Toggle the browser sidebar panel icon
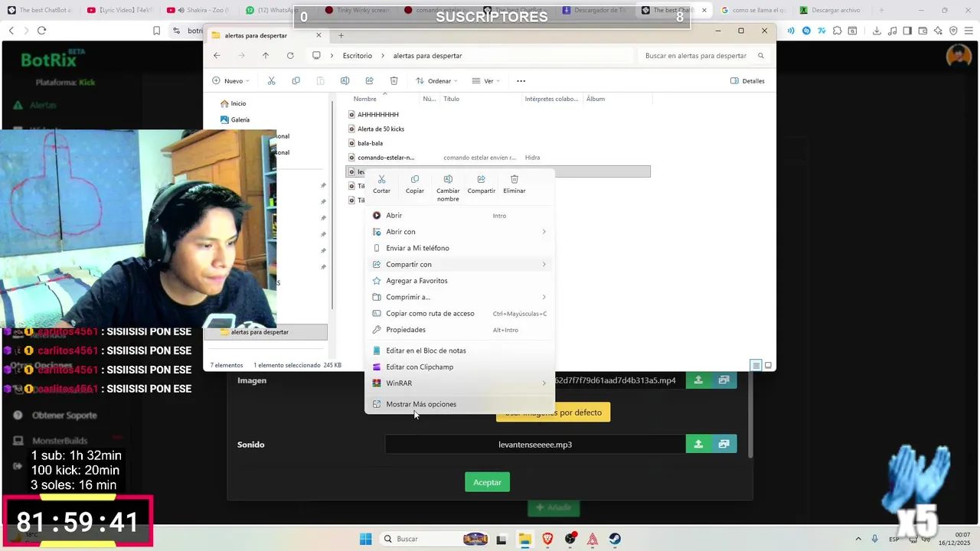The height and width of the screenshot is (551, 980). tap(907, 31)
